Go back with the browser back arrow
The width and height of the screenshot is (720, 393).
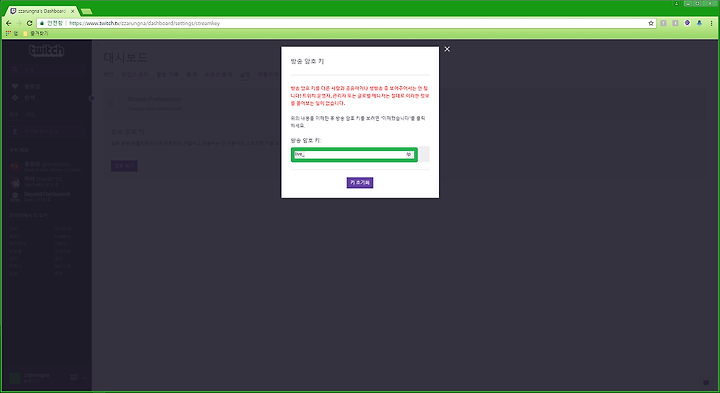coord(9,23)
